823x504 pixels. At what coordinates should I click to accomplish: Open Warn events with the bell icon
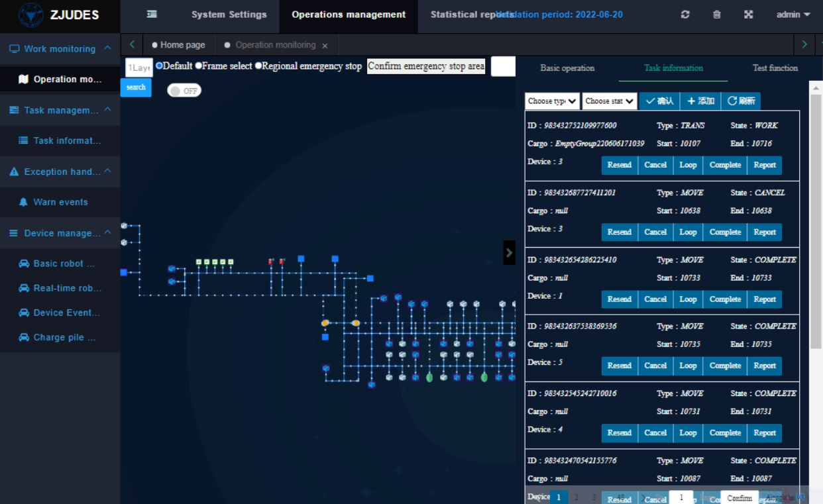(60, 202)
